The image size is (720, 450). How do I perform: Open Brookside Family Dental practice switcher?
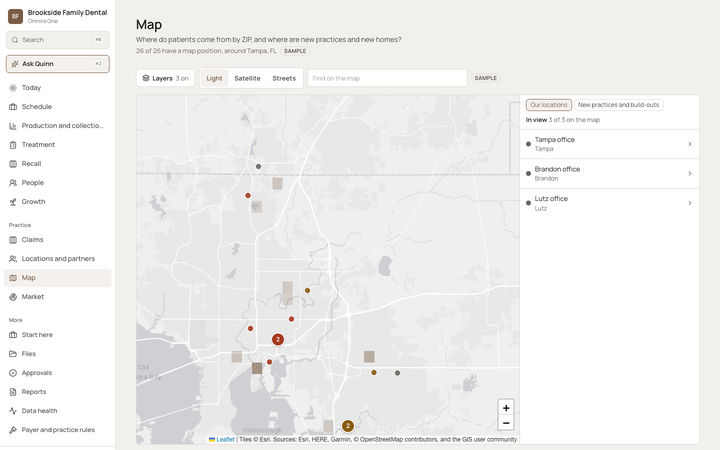pyautogui.click(x=58, y=16)
